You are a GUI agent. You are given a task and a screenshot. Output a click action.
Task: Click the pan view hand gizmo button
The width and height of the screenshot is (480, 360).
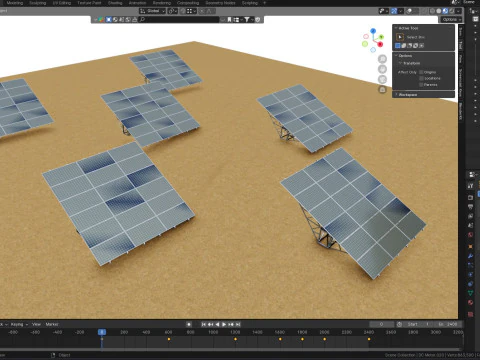pos(382,69)
